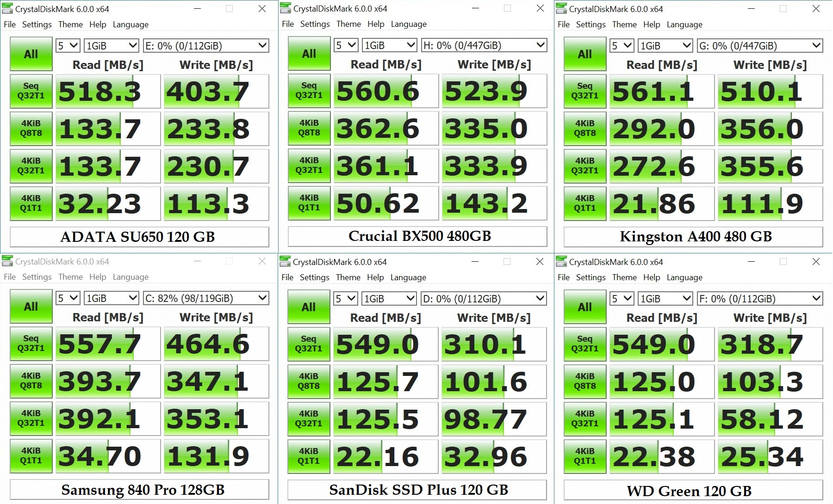Open drive F: selector dropdown

click(x=760, y=298)
